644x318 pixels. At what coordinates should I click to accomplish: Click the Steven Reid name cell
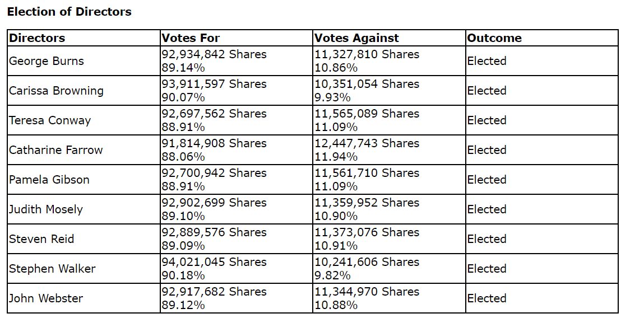[41, 239]
